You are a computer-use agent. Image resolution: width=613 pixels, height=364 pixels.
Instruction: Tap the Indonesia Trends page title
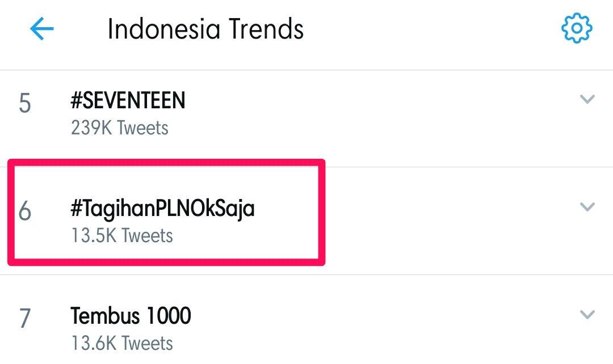[205, 29]
